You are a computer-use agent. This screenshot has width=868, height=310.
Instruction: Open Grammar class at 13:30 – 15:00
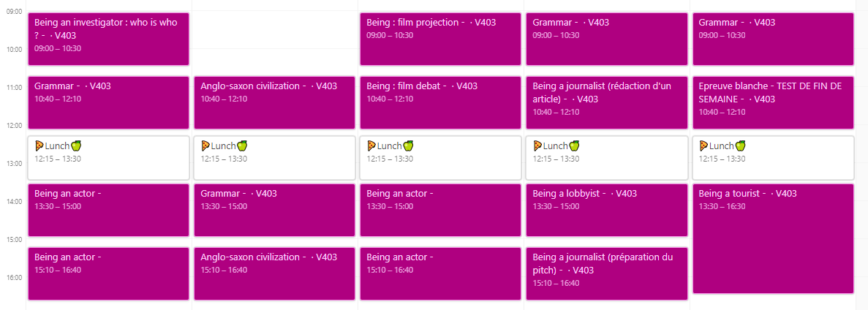274,210
